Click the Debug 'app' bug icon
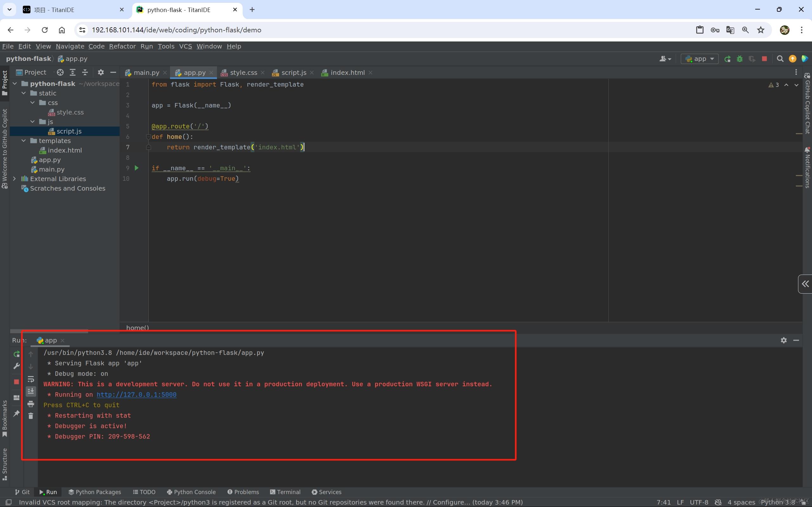 [x=740, y=59]
